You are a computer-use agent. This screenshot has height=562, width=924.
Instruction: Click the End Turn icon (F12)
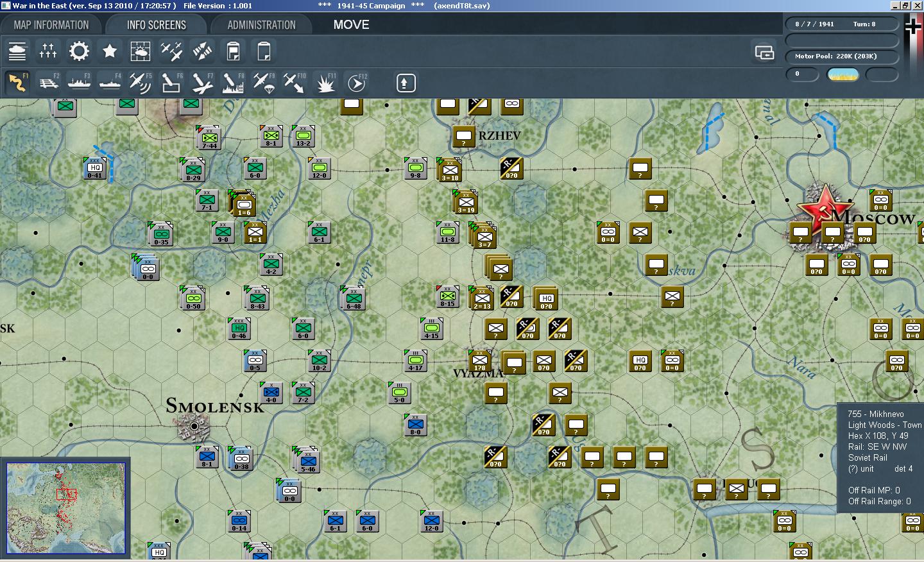pyautogui.click(x=356, y=83)
